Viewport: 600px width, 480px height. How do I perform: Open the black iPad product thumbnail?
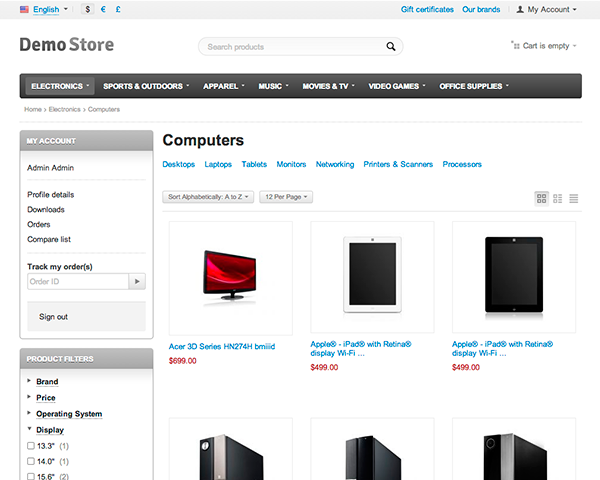pos(514,277)
